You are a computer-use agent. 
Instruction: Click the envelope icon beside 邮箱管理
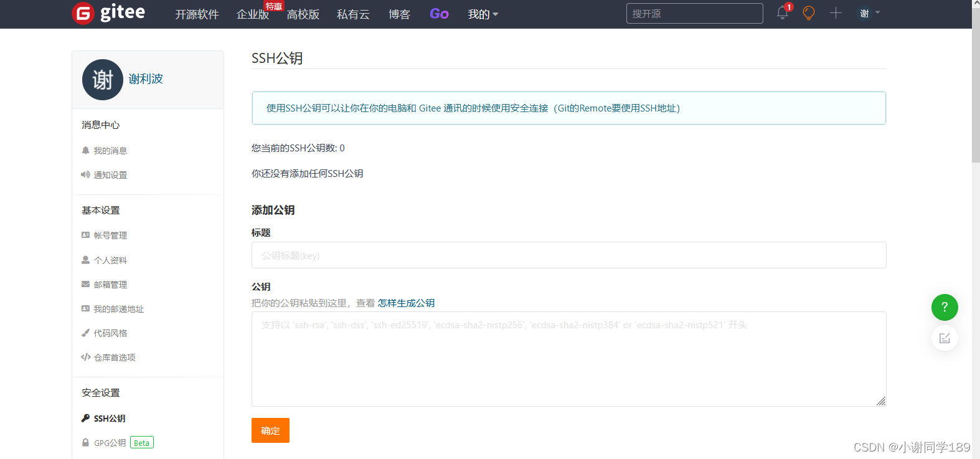click(86, 284)
